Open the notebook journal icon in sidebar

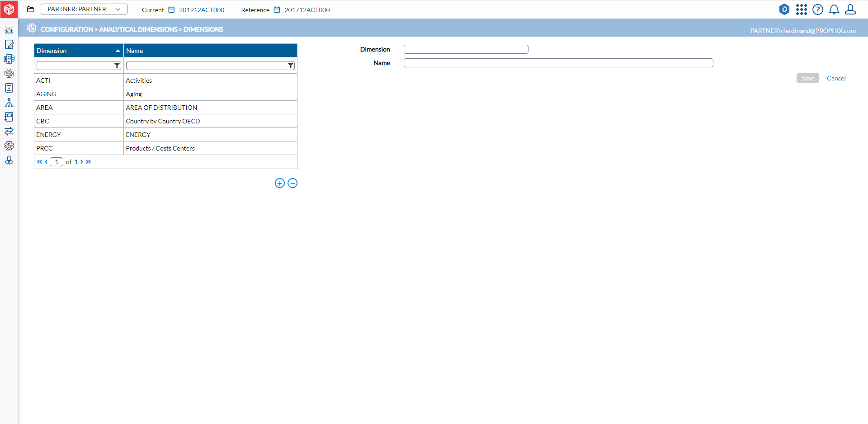pos(9,117)
